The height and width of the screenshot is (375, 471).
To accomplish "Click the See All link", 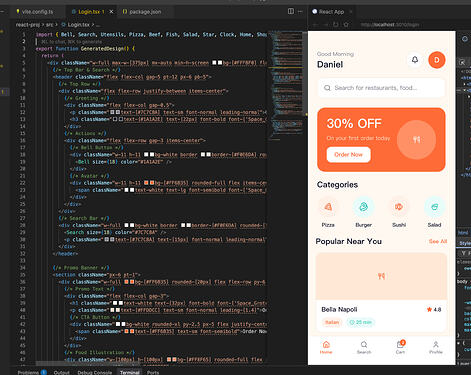I will 438,241.
